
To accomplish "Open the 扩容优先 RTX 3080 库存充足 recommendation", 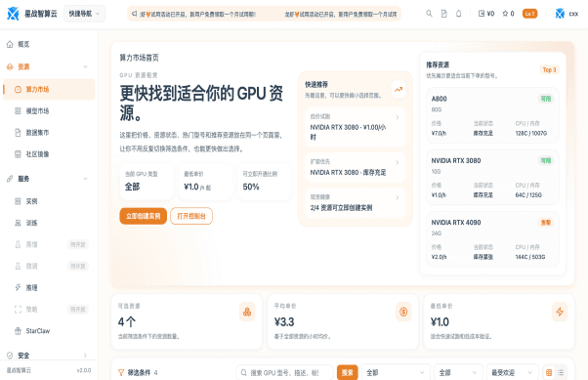I will point(356,167).
